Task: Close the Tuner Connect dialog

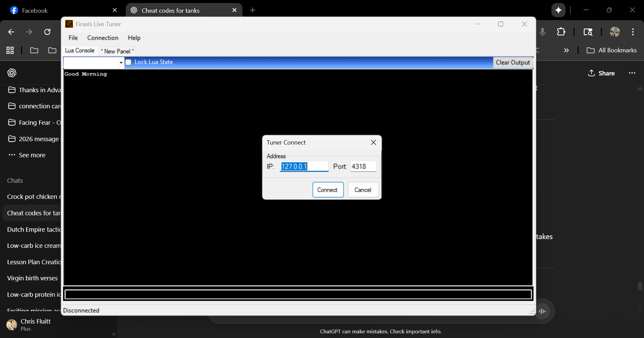Action: click(x=373, y=143)
